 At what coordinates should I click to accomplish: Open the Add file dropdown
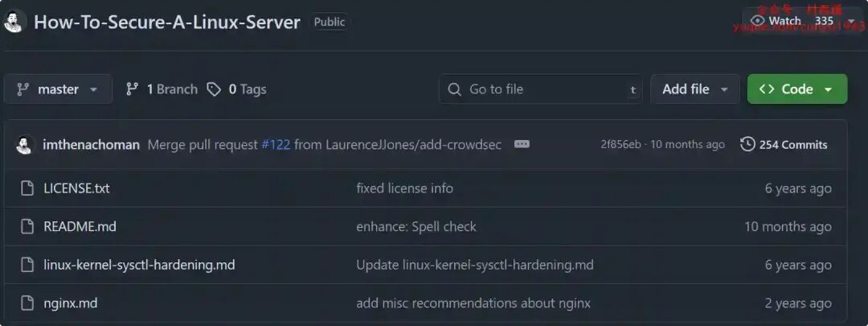click(694, 89)
